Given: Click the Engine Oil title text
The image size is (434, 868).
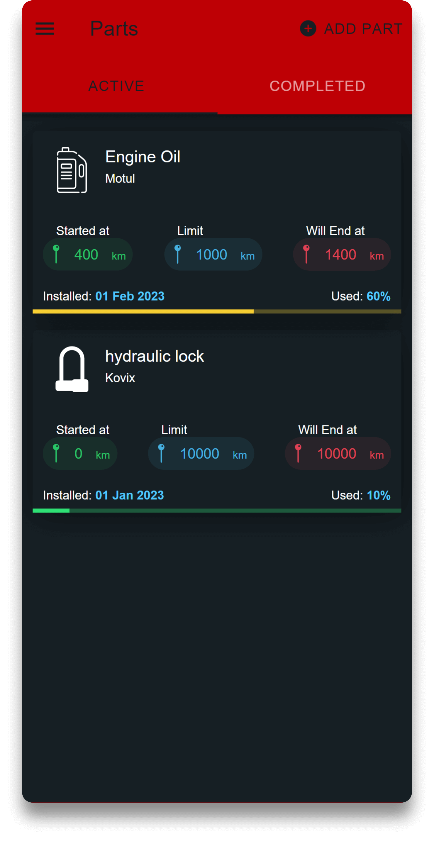Looking at the screenshot, I should 143,157.
